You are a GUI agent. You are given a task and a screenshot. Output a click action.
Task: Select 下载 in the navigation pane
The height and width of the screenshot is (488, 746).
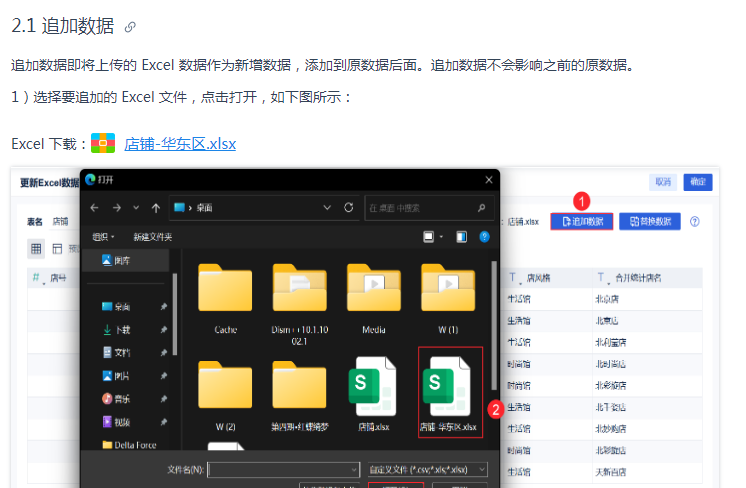117,330
